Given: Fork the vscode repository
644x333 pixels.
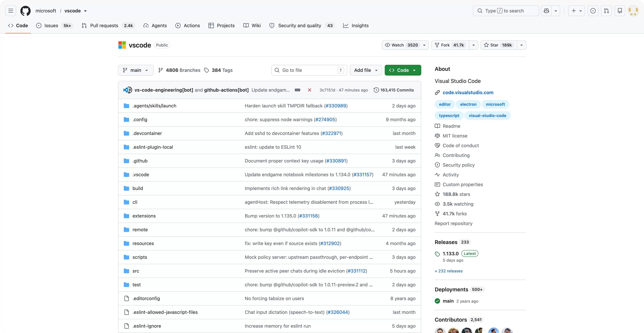Looking at the screenshot, I should [x=450, y=45].
